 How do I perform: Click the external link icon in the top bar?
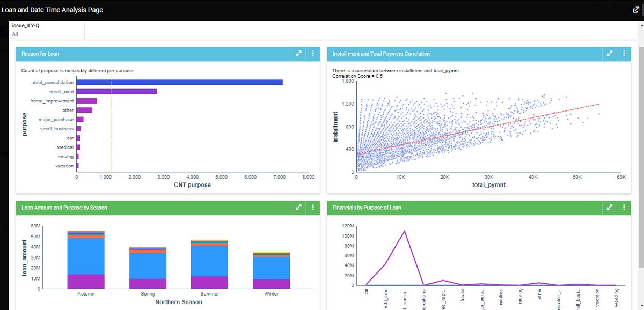[635, 8]
